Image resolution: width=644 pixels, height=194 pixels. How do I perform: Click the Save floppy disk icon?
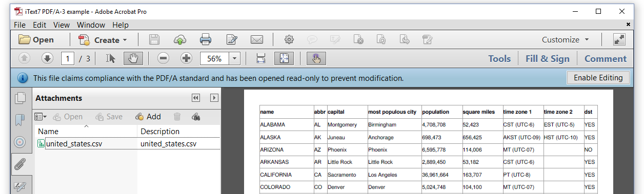coord(154,39)
